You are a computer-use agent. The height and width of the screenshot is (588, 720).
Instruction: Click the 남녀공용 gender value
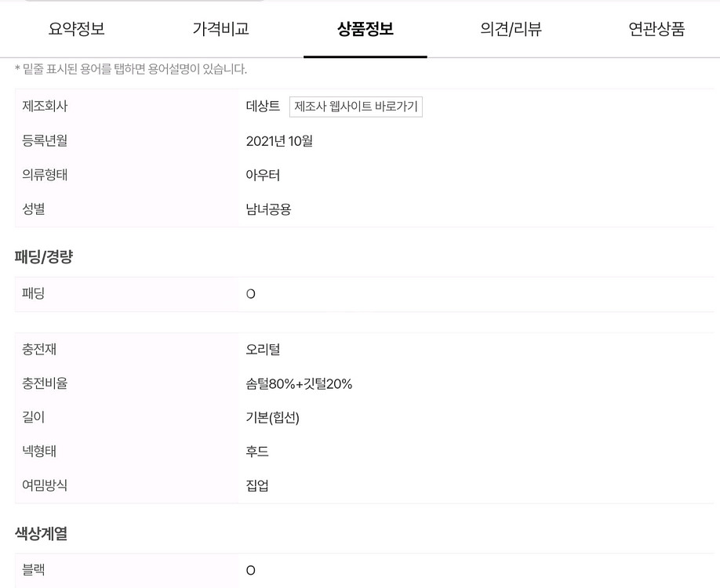coord(268,209)
